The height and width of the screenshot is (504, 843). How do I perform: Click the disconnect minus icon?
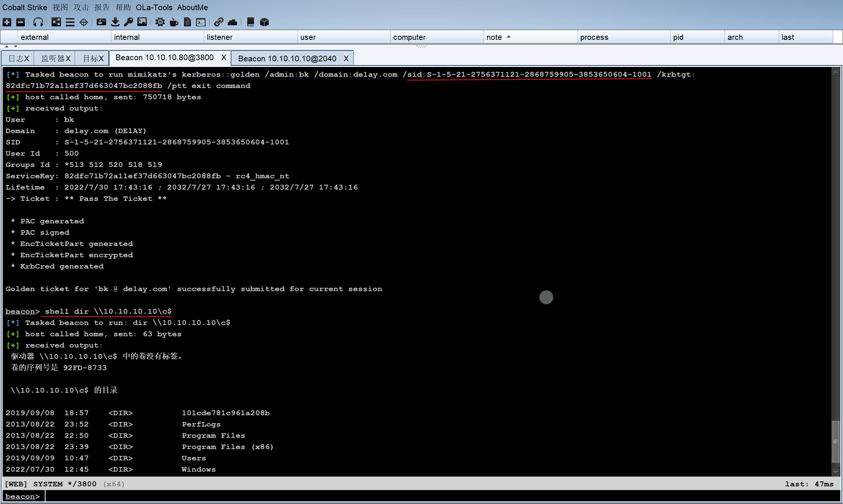[x=21, y=22]
